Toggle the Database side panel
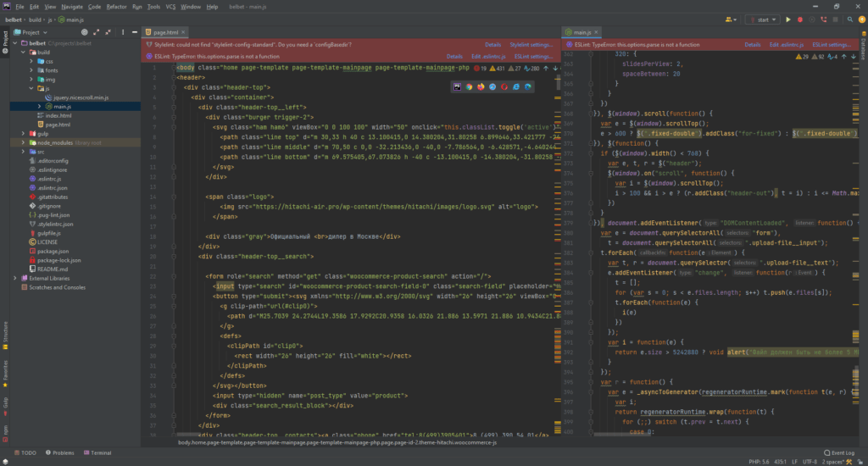 (862, 47)
